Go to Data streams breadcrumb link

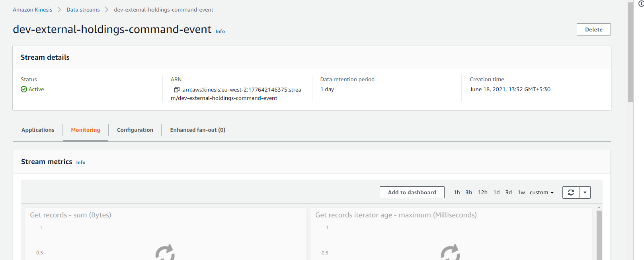click(x=83, y=10)
